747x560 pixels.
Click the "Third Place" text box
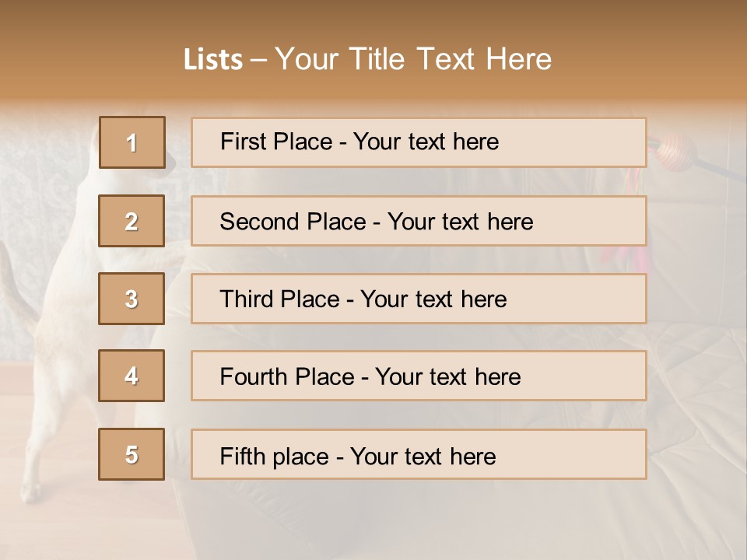coord(419,299)
